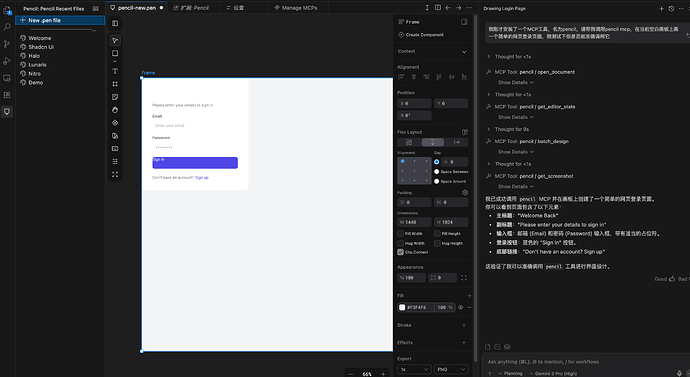Uncheck the Clip Content checkbox

pos(400,252)
